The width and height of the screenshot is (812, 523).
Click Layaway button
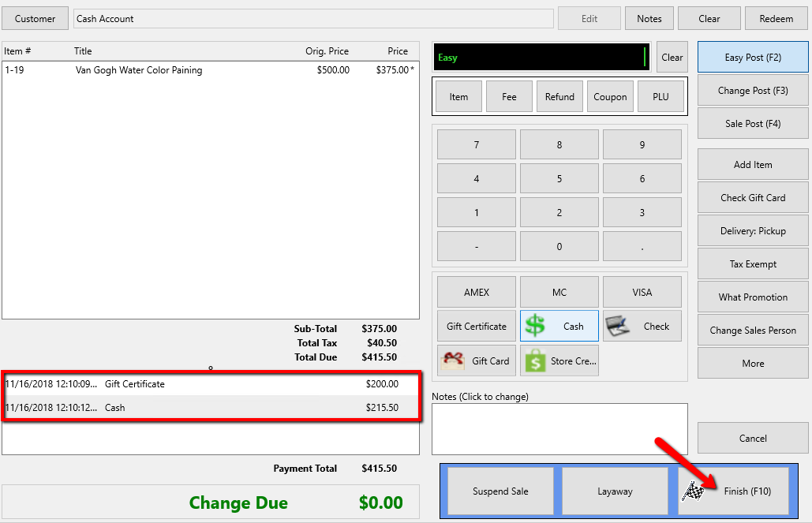(x=616, y=491)
